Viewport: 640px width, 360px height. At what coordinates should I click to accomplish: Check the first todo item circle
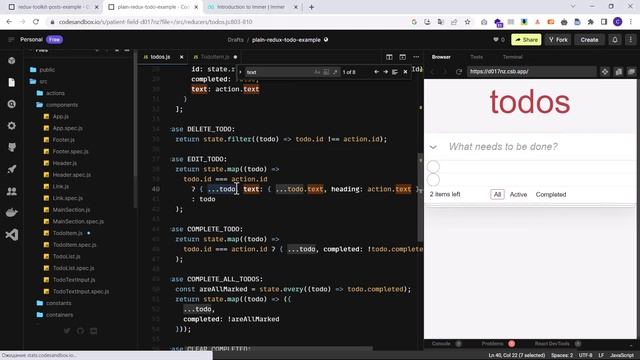click(433, 167)
